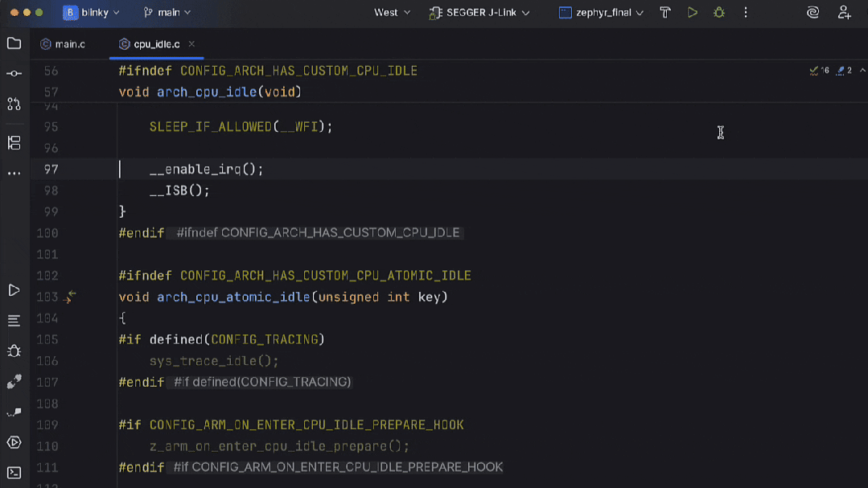Open the AI Assistant swirl icon
This screenshot has width=868, height=488.
pyautogui.click(x=812, y=13)
